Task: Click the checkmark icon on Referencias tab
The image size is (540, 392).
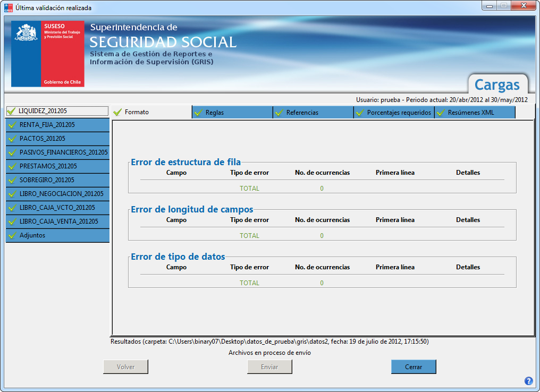Action: 279,113
